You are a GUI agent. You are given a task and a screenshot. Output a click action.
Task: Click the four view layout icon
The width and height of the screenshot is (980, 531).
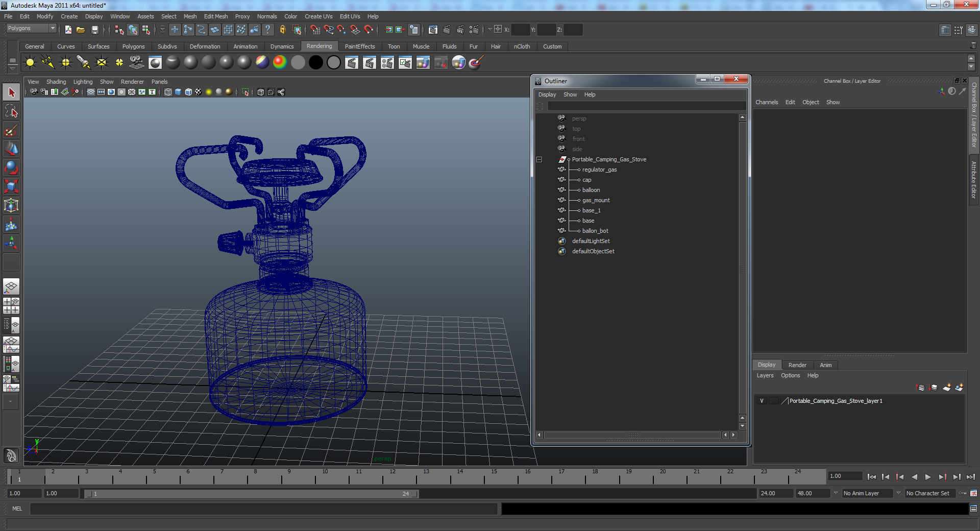(11, 306)
